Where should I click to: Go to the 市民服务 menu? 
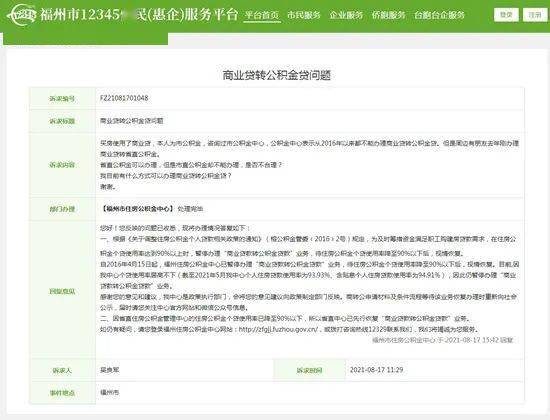[x=304, y=15]
